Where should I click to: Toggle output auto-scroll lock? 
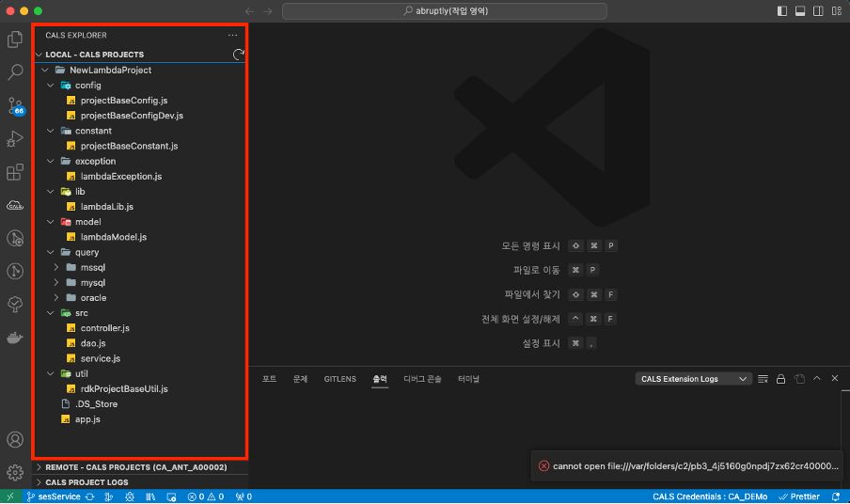coord(780,379)
